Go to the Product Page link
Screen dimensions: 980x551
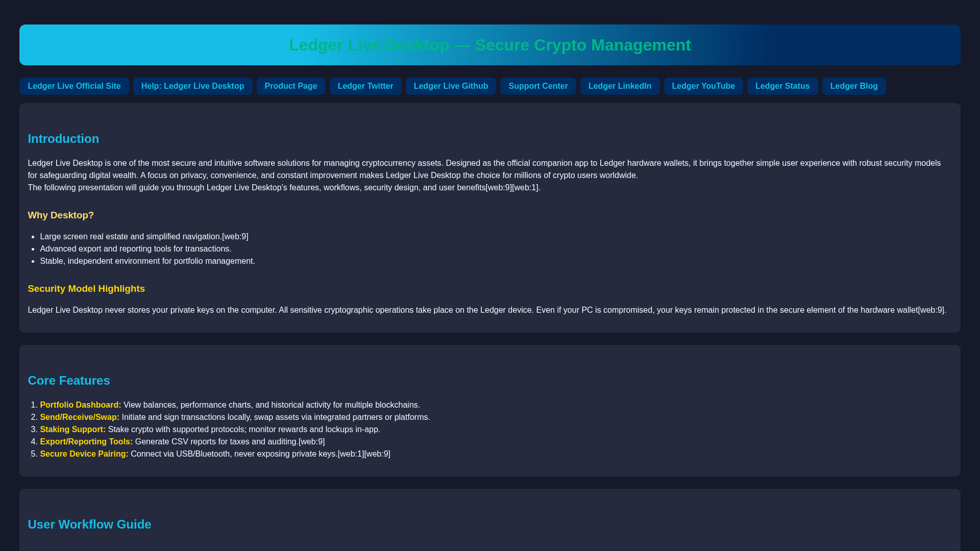pos(291,86)
